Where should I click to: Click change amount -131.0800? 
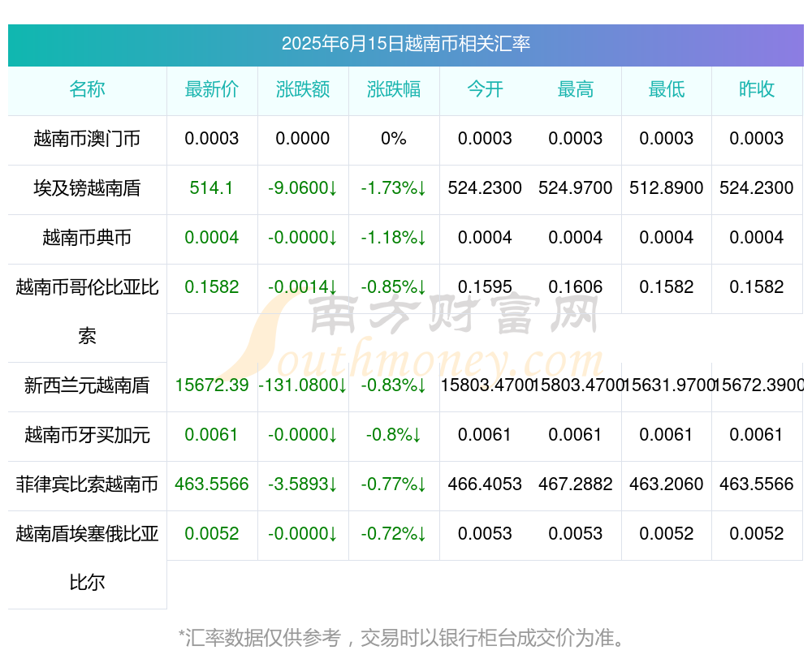click(x=303, y=385)
